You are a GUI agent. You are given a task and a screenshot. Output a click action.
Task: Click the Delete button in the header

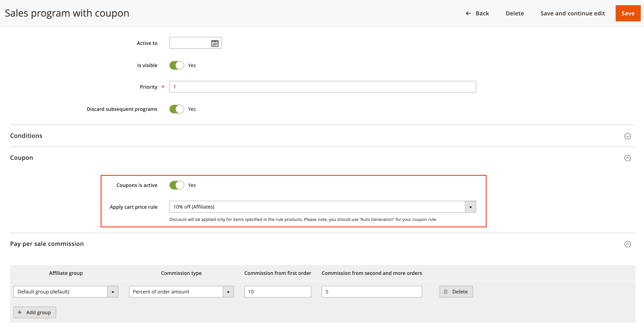(x=515, y=13)
